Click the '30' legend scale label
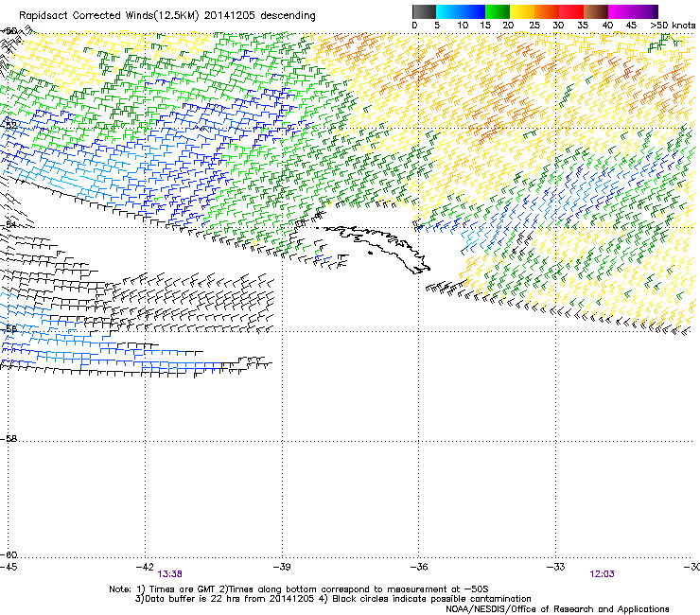Image resolution: width=700 pixels, height=615 pixels. (558, 26)
